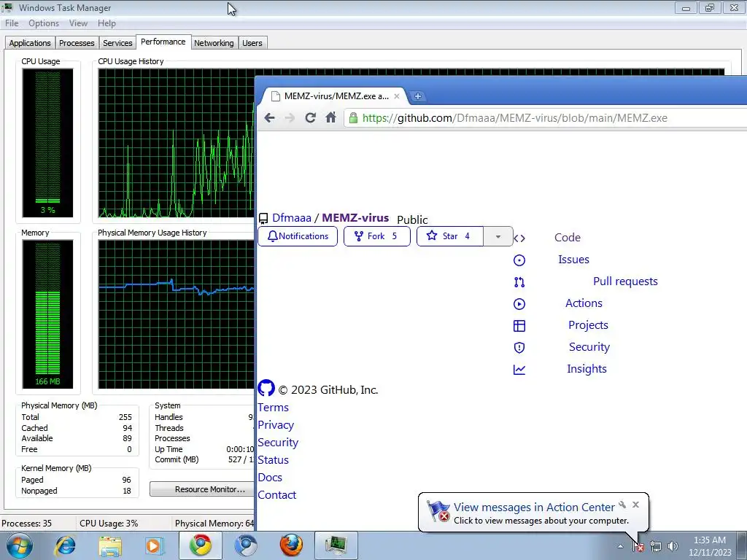Open the Insights link
Screen dimensions: 747x560
tap(587, 369)
